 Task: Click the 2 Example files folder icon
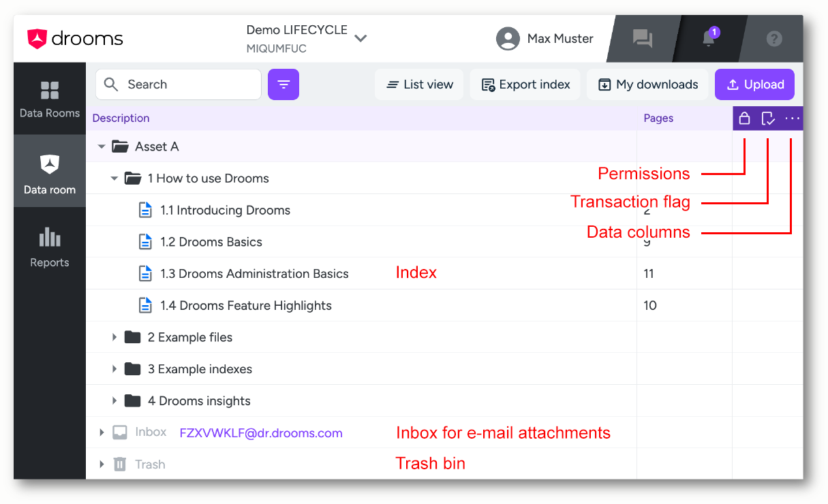pos(133,337)
